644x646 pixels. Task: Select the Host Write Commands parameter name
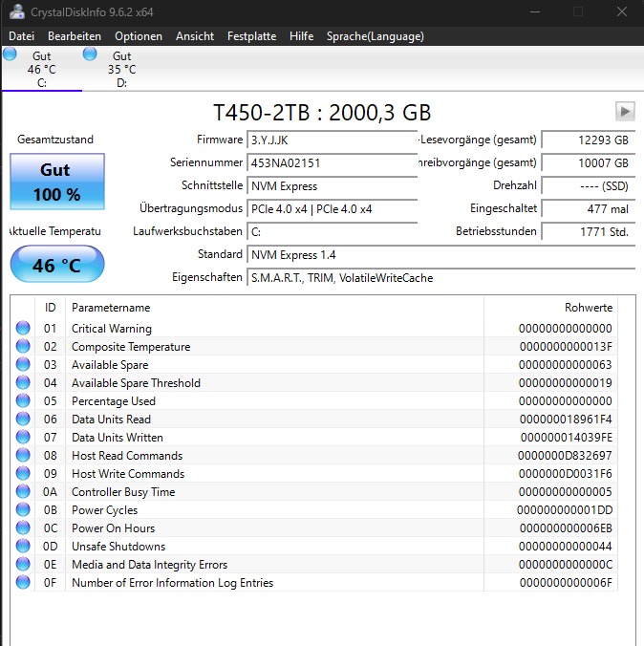pos(128,473)
